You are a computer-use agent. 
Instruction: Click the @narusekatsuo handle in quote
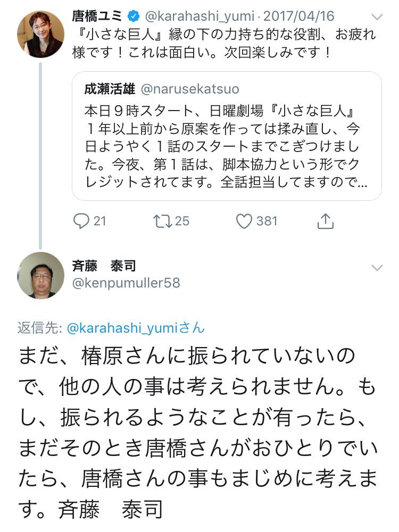coord(190,89)
